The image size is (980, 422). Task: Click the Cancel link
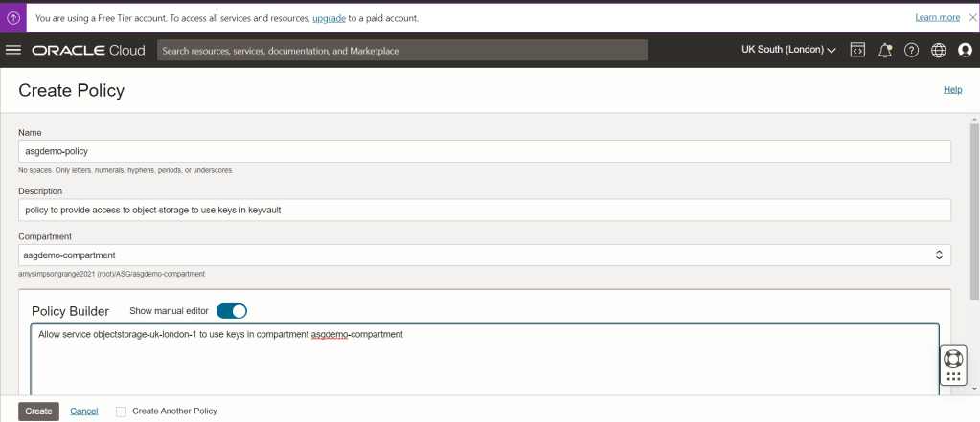click(x=84, y=411)
